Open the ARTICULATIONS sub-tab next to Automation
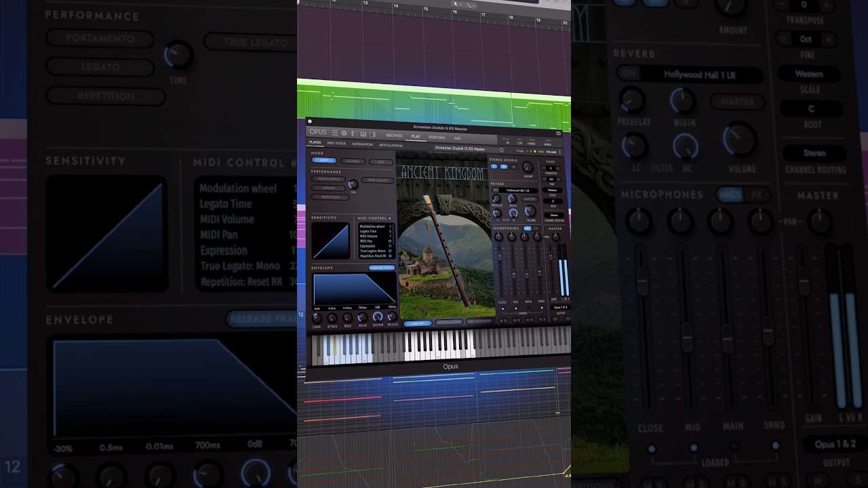This screenshot has height=488, width=868. click(391, 145)
